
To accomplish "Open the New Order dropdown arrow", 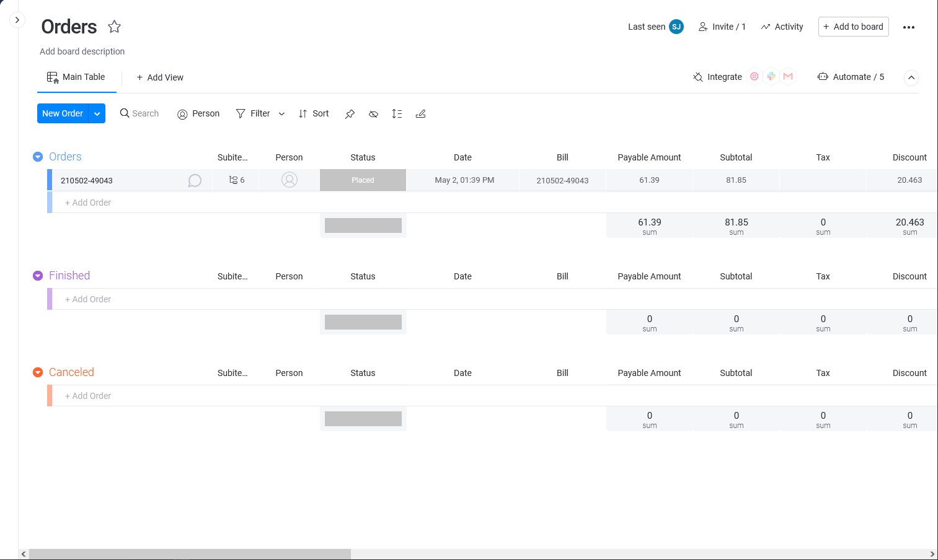I will [97, 113].
